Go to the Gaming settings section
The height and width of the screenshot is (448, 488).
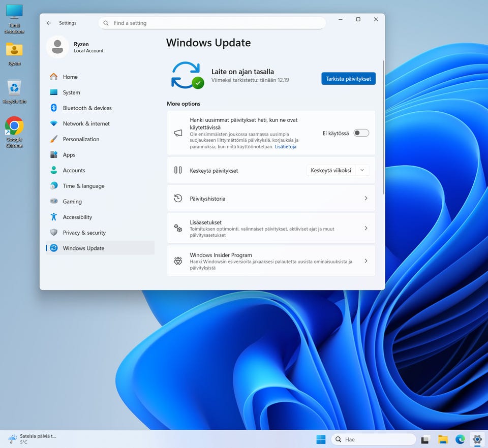point(72,202)
